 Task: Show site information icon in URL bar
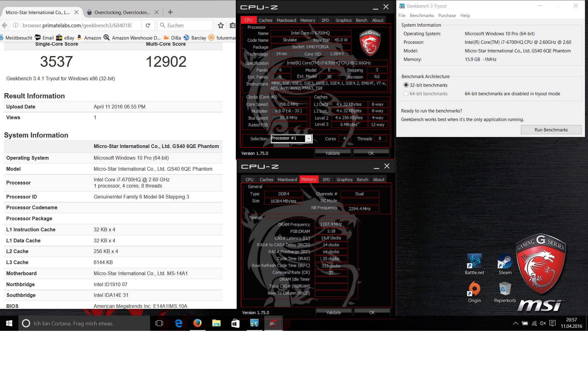coord(16,25)
